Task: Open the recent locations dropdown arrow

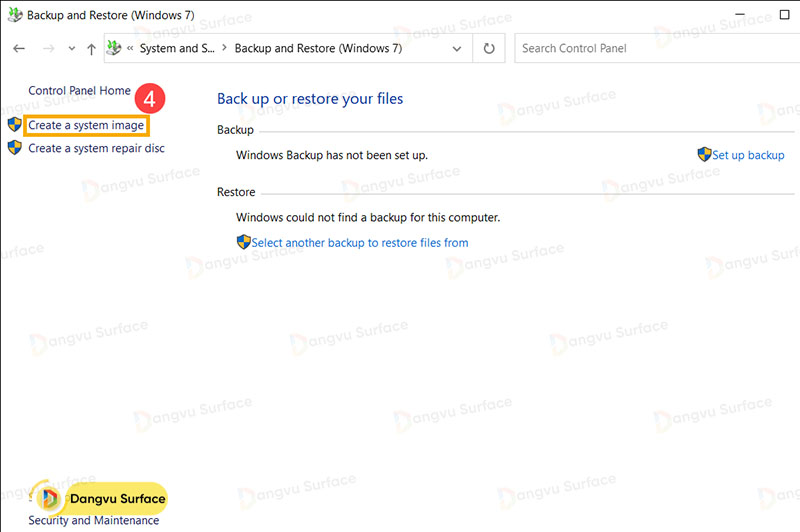Action: point(72,48)
